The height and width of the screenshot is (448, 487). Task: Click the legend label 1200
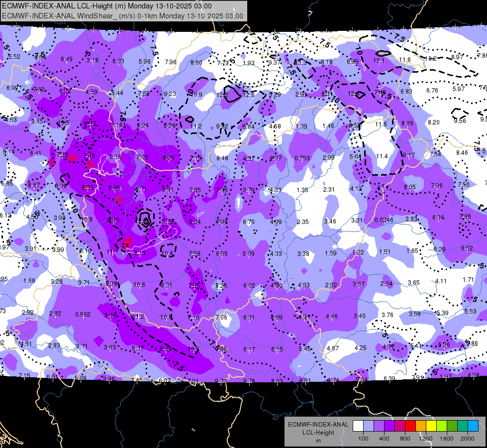pyautogui.click(x=425, y=439)
